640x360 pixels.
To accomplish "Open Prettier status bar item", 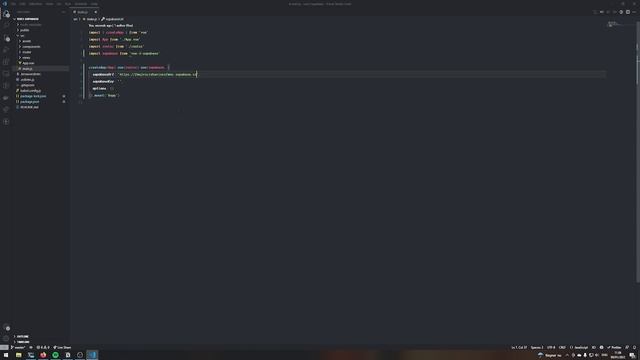I will (614, 348).
